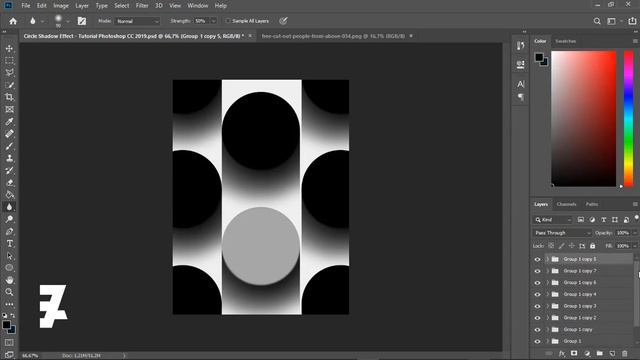Viewport: 640px width, 360px height.
Task: Open the Pass Through blend mode dropdown
Action: (x=562, y=233)
